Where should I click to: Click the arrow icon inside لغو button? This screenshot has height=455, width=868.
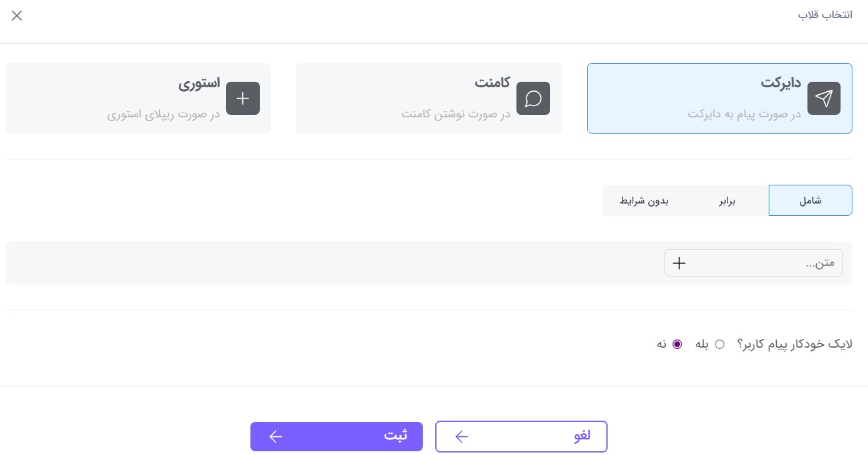tap(461, 436)
